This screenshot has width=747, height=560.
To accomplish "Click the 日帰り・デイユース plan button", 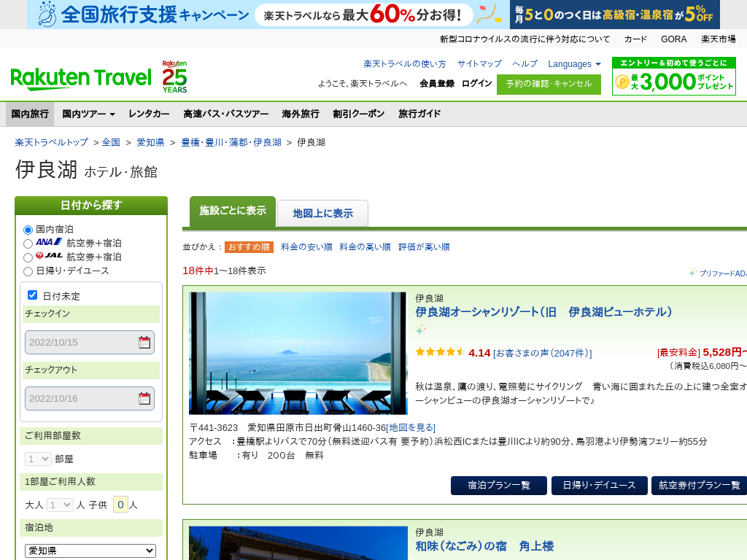I will [x=600, y=485].
